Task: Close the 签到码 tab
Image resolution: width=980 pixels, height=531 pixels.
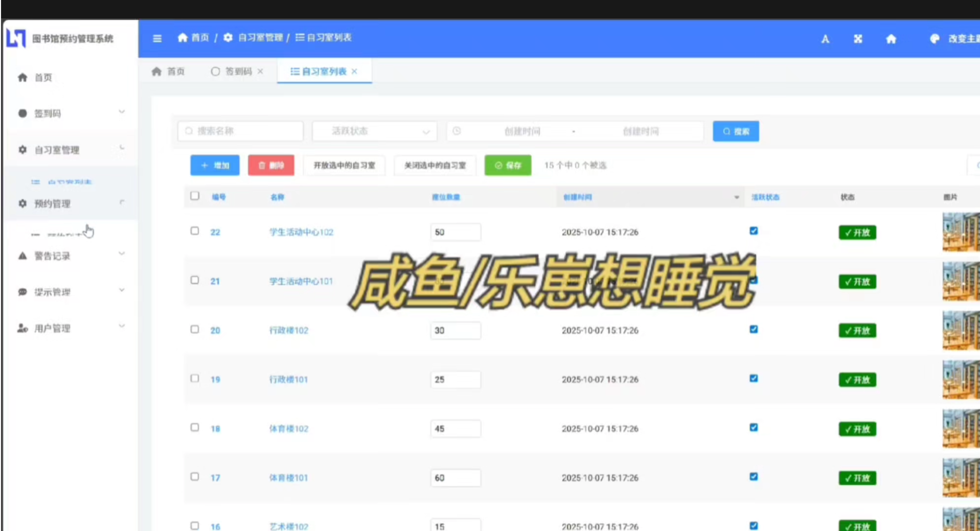Action: pyautogui.click(x=261, y=72)
